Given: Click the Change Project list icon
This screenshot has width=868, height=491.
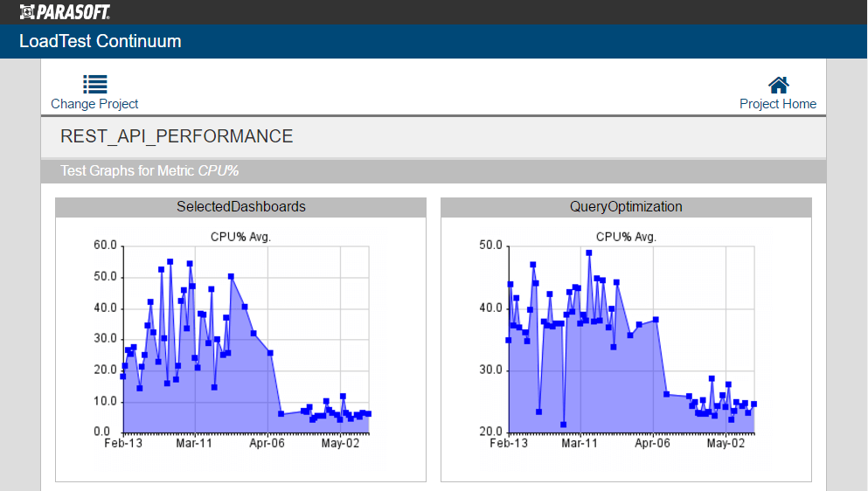Looking at the screenshot, I should point(94,84).
